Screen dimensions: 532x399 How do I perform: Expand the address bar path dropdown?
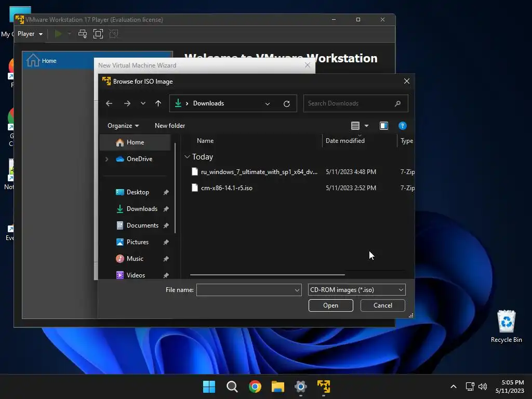[x=268, y=104]
